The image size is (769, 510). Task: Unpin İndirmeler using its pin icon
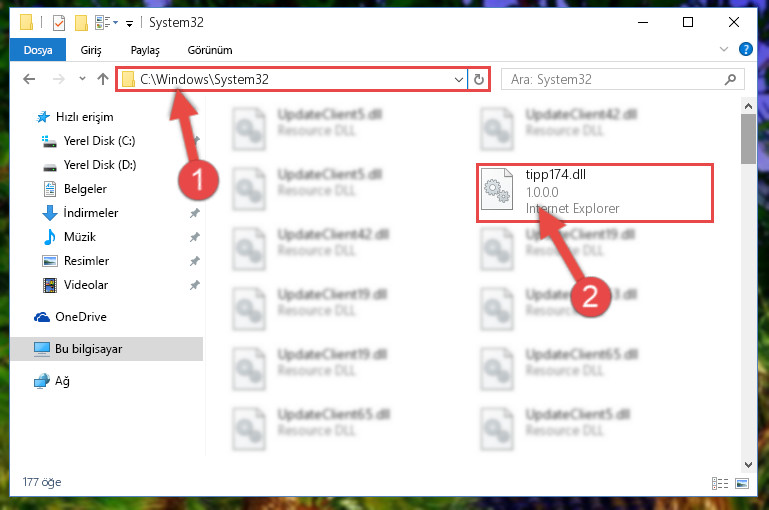pyautogui.click(x=195, y=213)
